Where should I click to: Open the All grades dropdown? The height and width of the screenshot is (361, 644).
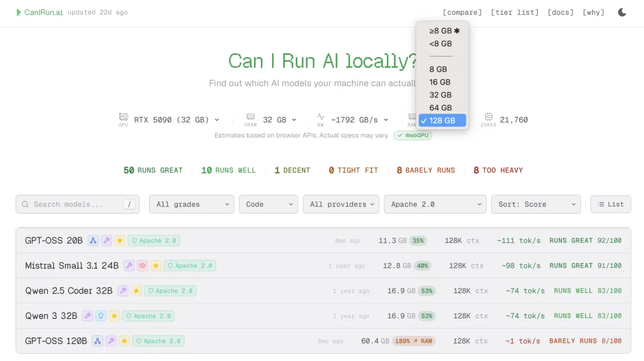pyautogui.click(x=192, y=204)
